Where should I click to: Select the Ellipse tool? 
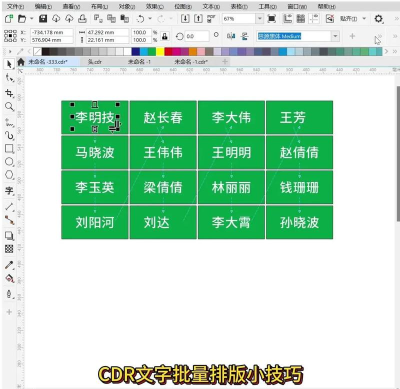(9, 162)
